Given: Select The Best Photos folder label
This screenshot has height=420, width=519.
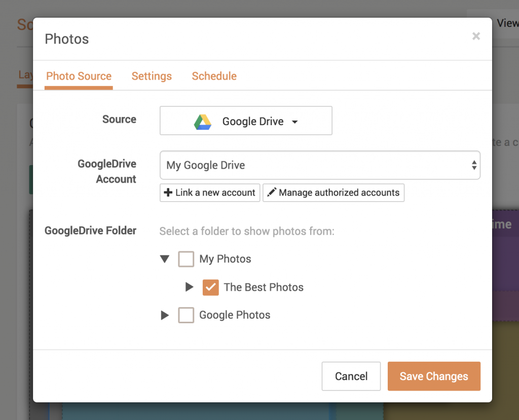Looking at the screenshot, I should click(264, 287).
